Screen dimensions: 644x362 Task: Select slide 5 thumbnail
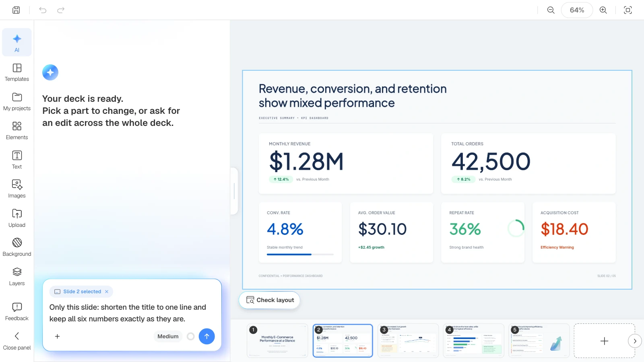coord(539,341)
